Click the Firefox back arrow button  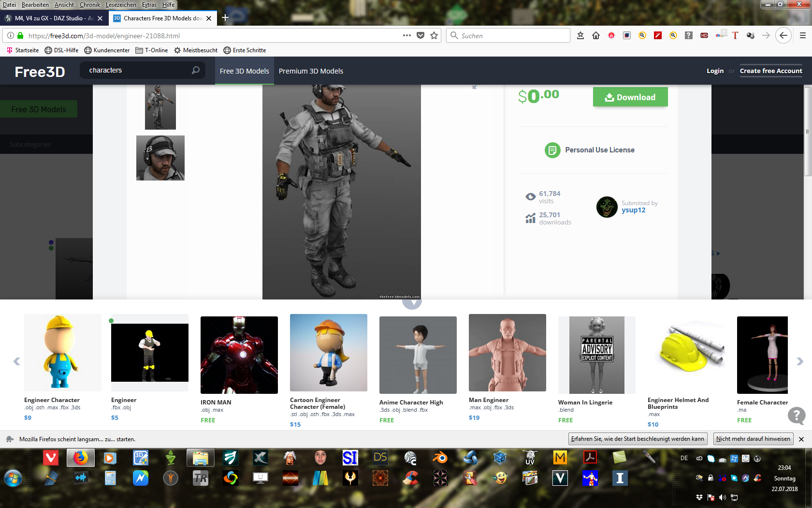click(783, 35)
